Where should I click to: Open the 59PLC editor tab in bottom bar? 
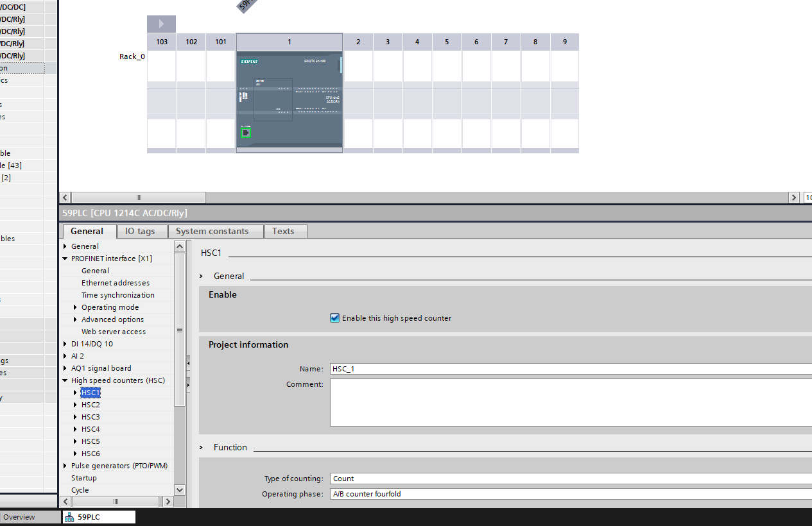point(99,517)
